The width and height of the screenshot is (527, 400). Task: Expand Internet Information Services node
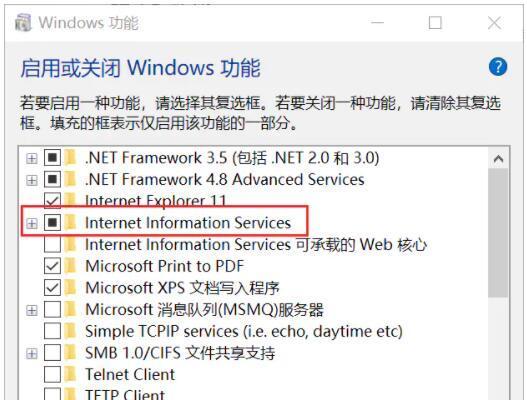pyautogui.click(x=32, y=223)
